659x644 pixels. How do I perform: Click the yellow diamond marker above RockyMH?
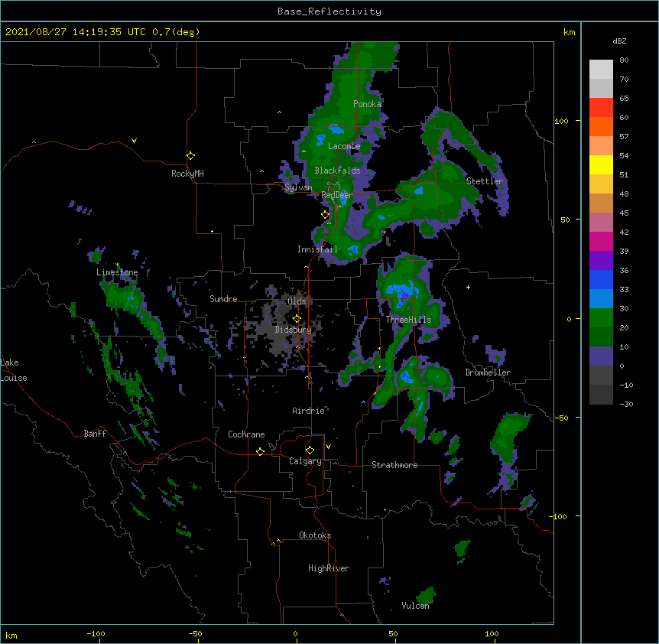click(x=191, y=156)
